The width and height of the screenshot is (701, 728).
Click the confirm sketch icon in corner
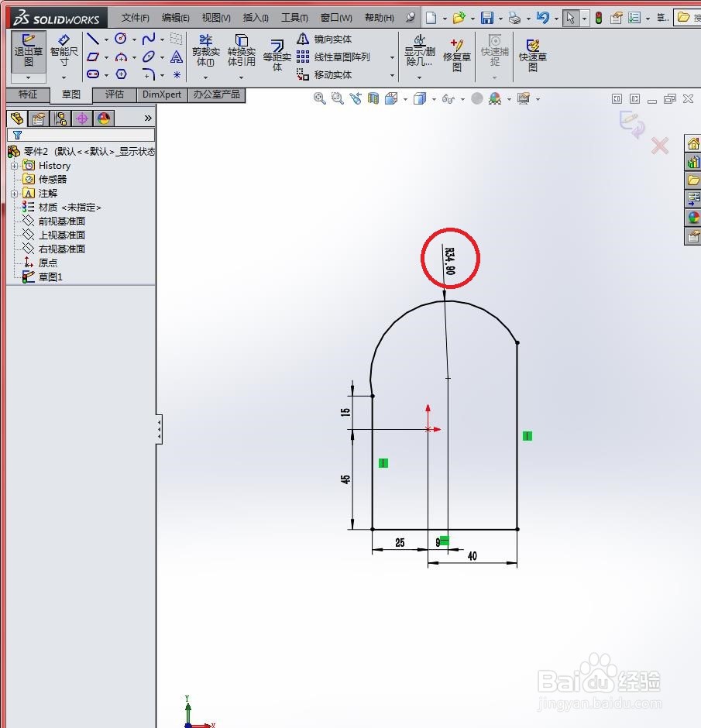[631, 125]
